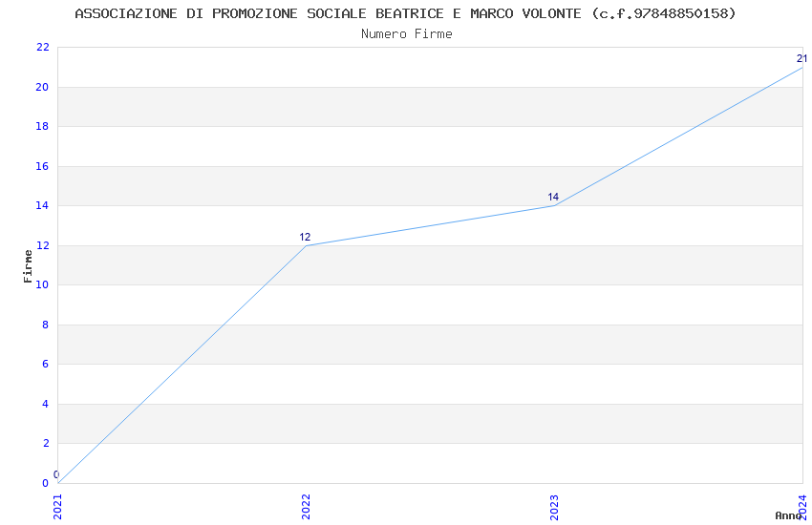Image resolution: width=812 pixels, height=525 pixels.
Task: Click the data label 21 at the 2024 point
Action: coord(802,58)
